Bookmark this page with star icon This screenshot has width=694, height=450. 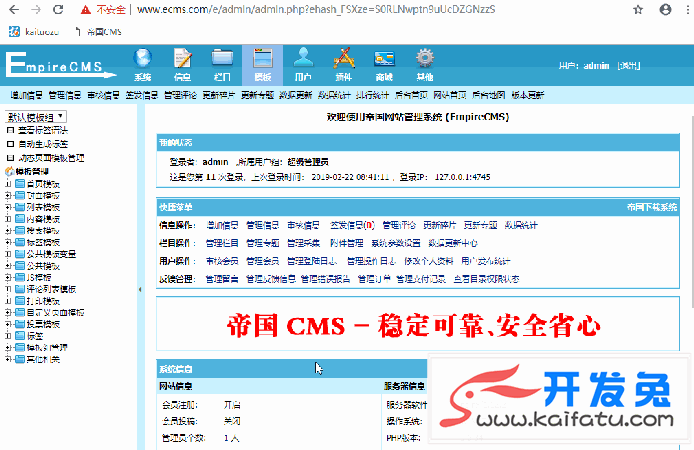(x=638, y=9)
